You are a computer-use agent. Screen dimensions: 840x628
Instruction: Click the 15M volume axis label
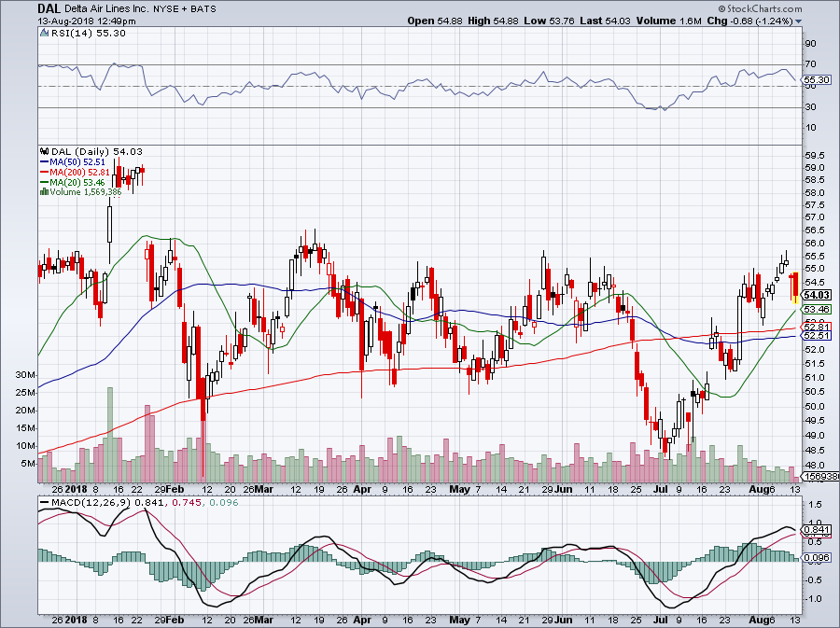tap(25, 428)
